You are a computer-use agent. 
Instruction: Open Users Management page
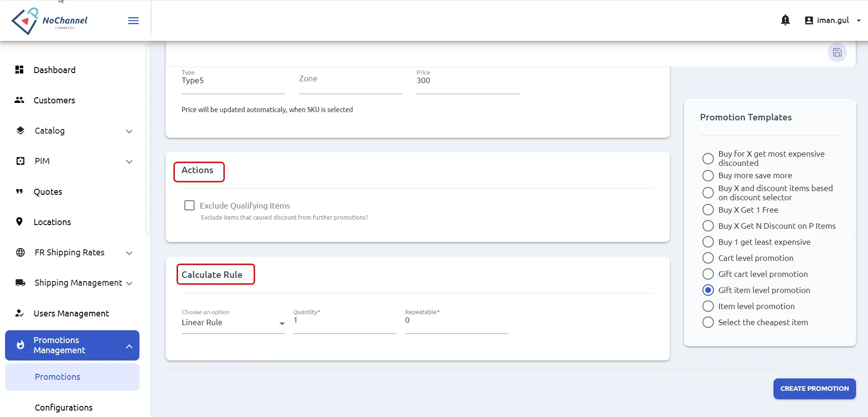click(72, 313)
